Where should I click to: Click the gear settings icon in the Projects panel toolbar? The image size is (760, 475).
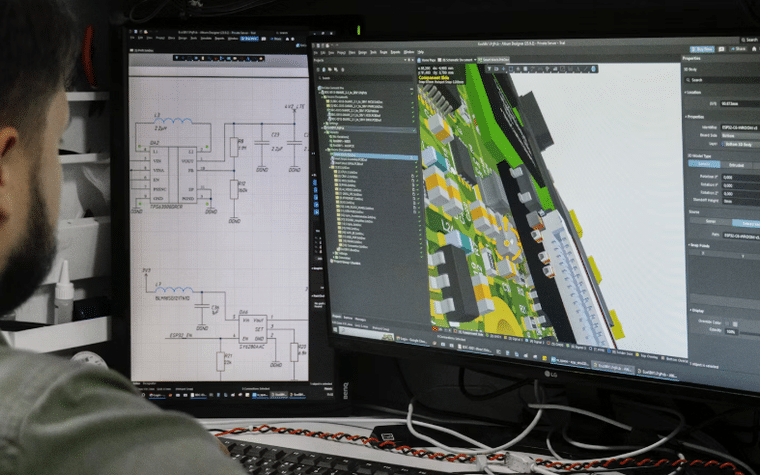343,69
